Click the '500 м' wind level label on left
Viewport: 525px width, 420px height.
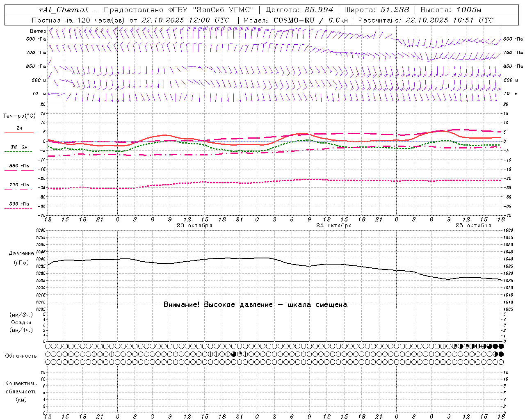tap(39, 80)
